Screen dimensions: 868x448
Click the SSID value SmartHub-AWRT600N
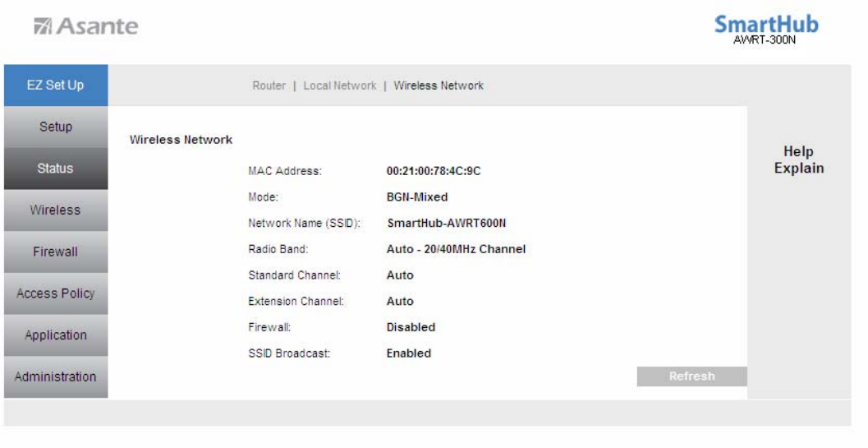(x=446, y=224)
